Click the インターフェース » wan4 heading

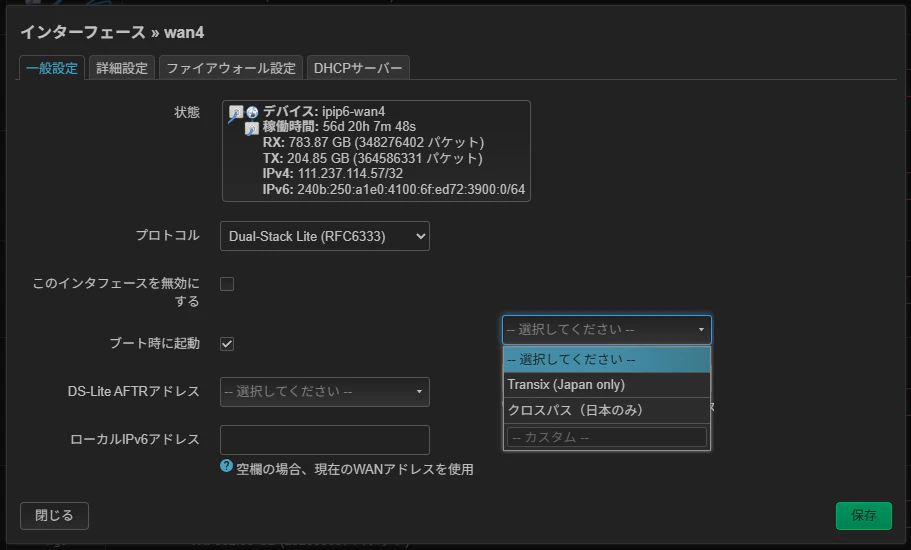point(112,33)
